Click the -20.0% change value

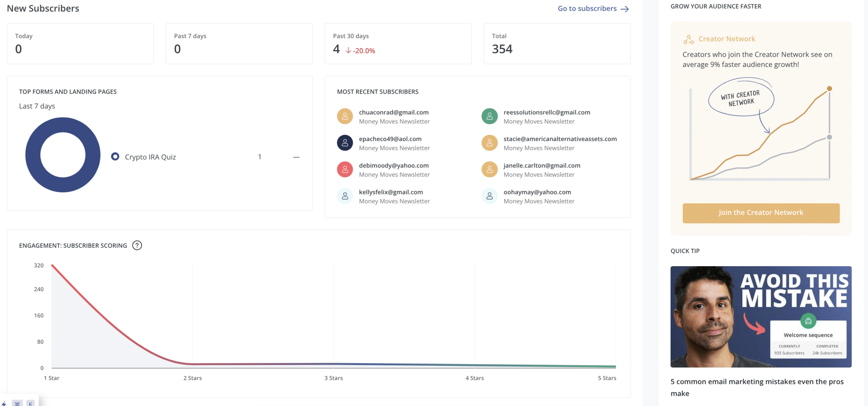(x=364, y=51)
